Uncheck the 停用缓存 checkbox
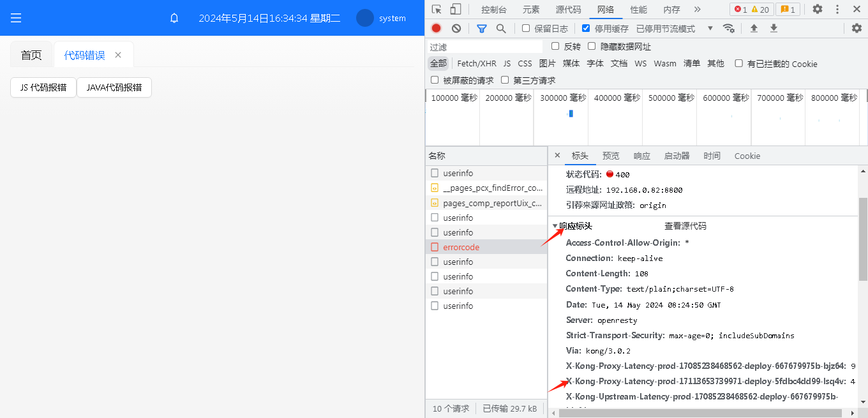 coord(586,28)
